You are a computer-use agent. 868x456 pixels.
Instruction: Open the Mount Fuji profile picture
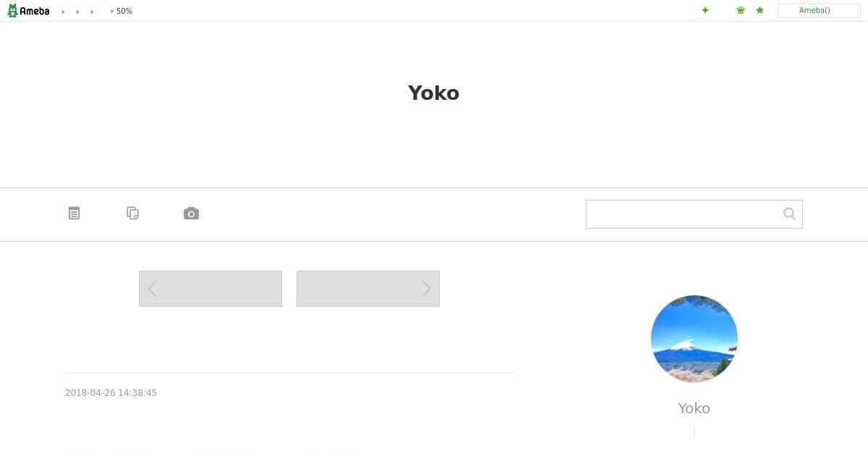(694, 339)
